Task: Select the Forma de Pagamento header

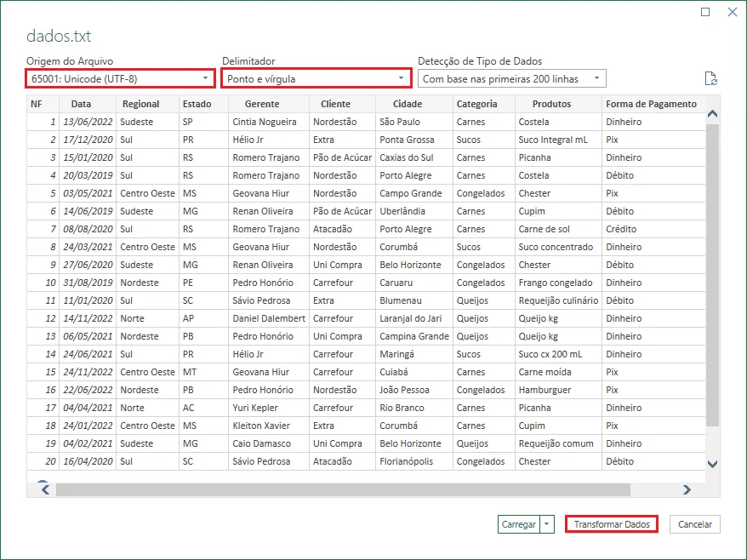Action: click(653, 104)
